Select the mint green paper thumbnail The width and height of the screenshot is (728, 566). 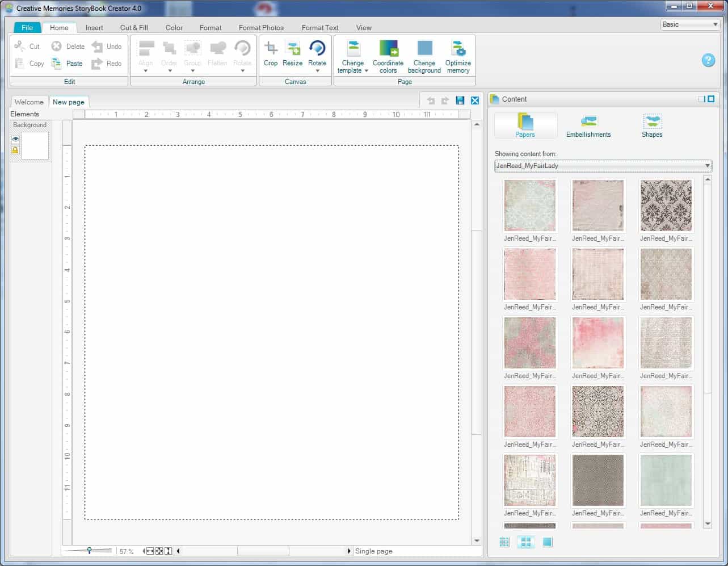[666, 480]
